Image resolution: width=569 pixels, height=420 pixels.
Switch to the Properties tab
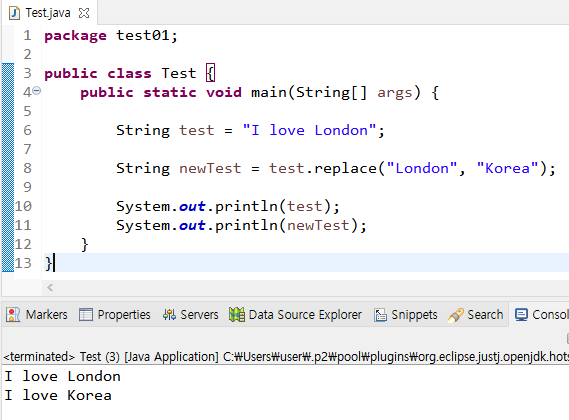(115, 315)
